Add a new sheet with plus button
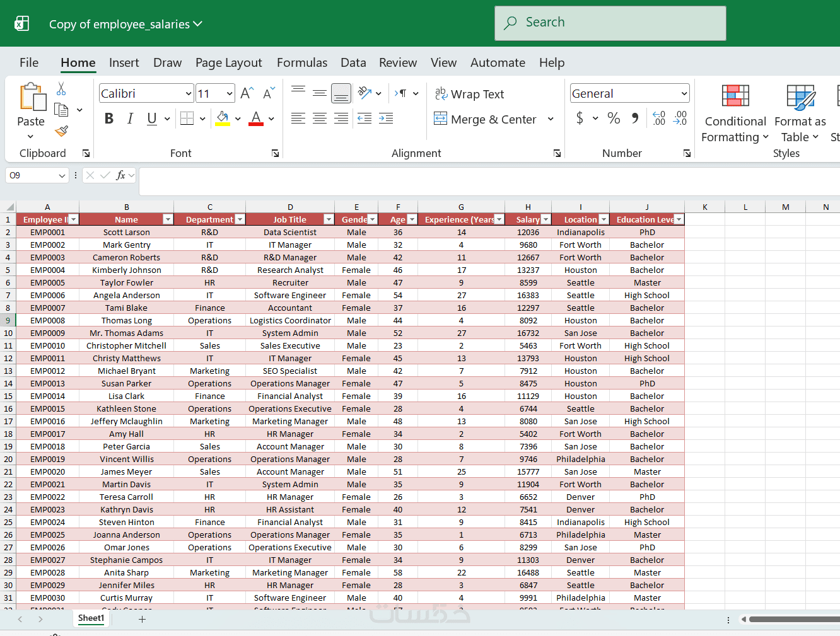Image resolution: width=840 pixels, height=636 pixels. click(x=143, y=619)
